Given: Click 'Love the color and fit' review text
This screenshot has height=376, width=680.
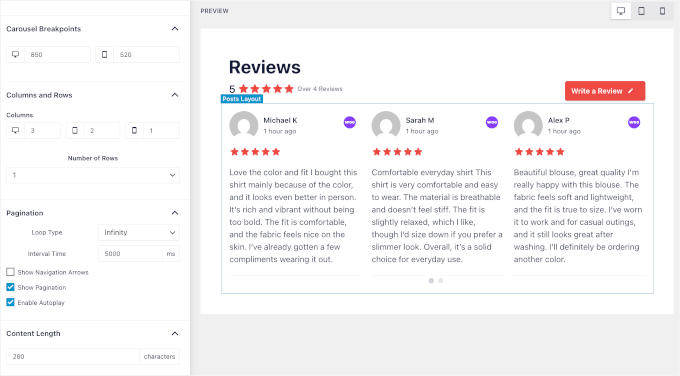Looking at the screenshot, I should pyautogui.click(x=293, y=216).
